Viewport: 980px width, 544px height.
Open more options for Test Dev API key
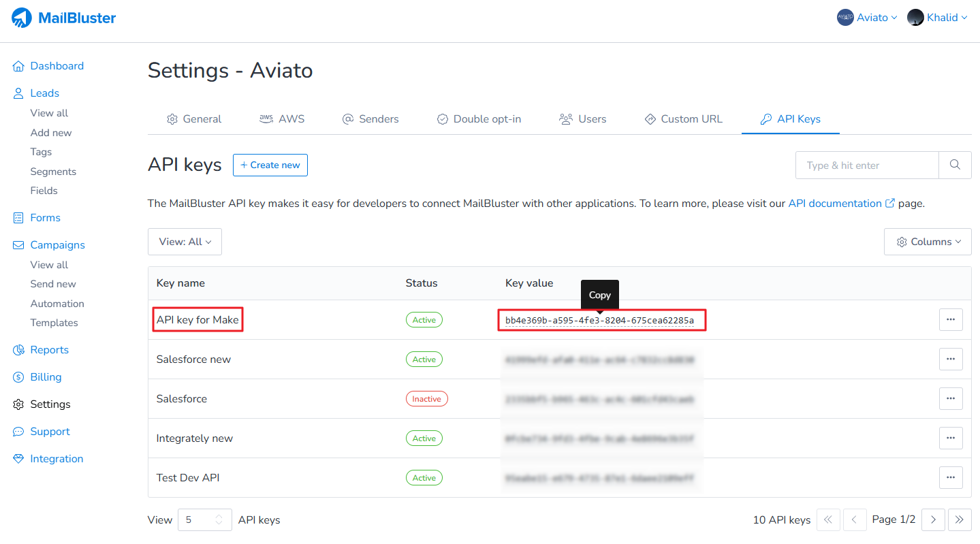pyautogui.click(x=950, y=478)
